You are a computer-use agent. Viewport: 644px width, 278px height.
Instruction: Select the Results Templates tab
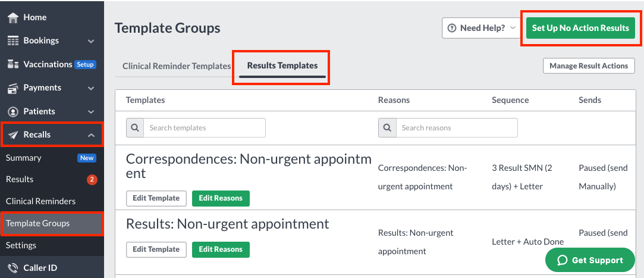[x=282, y=66]
